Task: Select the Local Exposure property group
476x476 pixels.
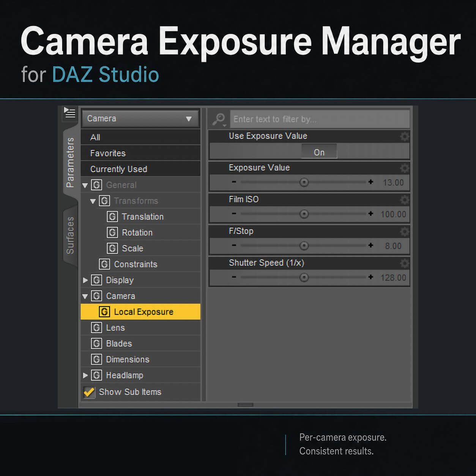Action: pyautogui.click(x=140, y=312)
